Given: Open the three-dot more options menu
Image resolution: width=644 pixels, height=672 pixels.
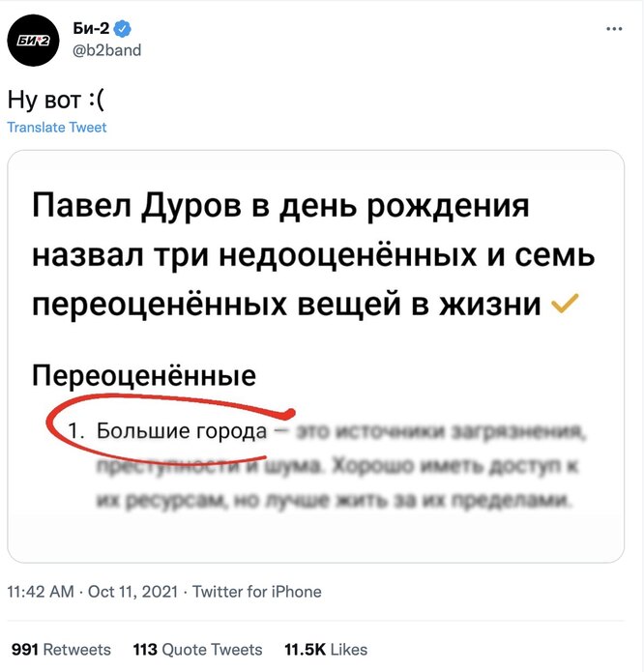Looking at the screenshot, I should click(613, 30).
